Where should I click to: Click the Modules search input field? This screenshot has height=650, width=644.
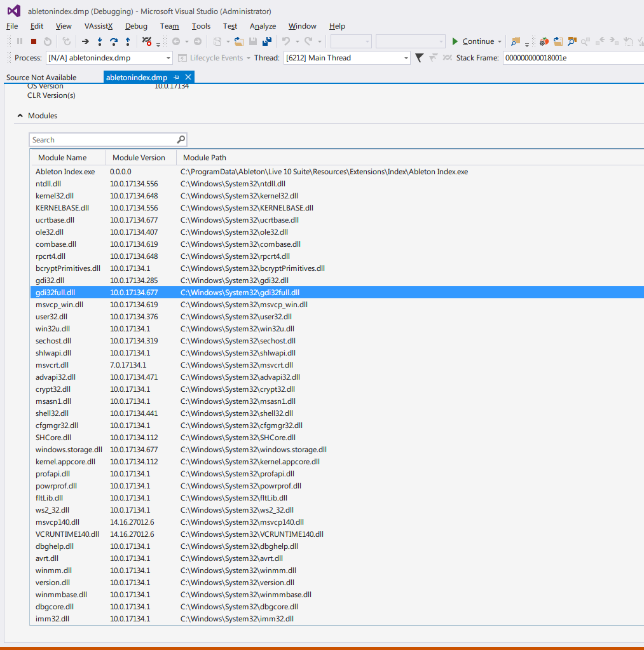(104, 140)
